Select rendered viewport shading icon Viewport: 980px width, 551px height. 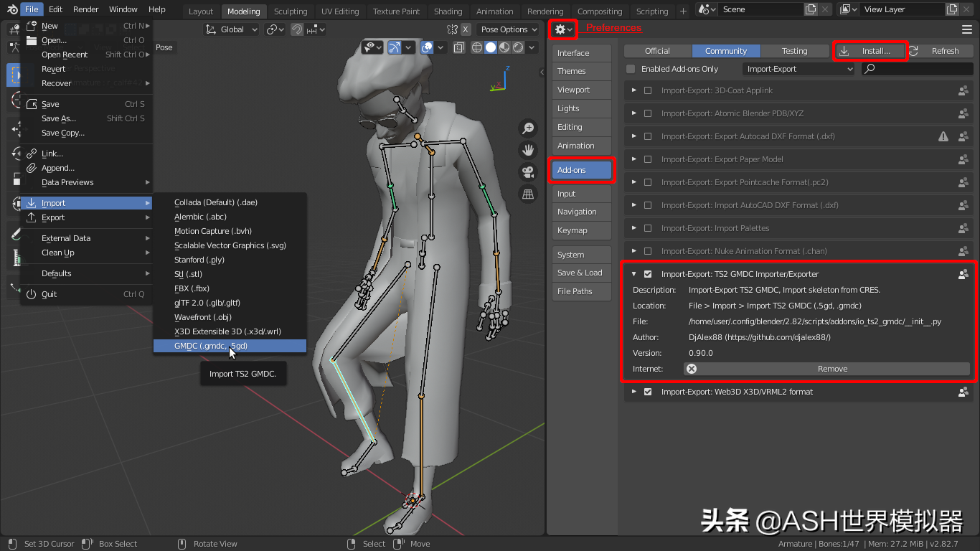518,47
